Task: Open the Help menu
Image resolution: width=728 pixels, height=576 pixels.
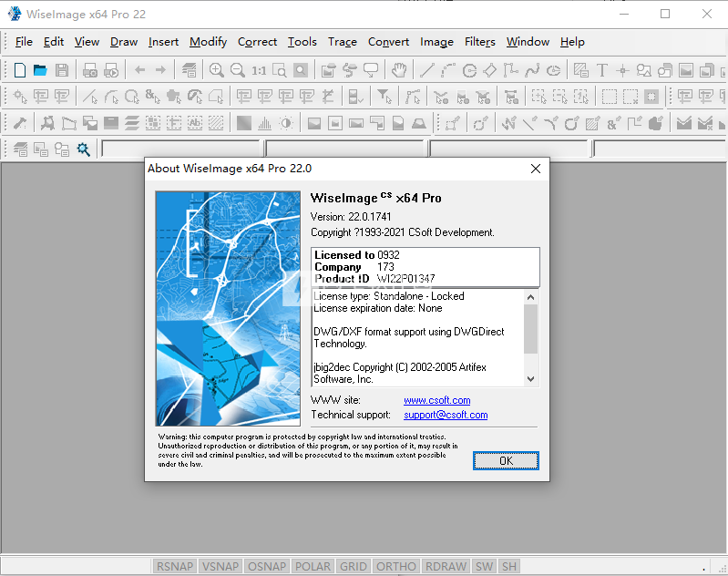Action: pos(572,42)
